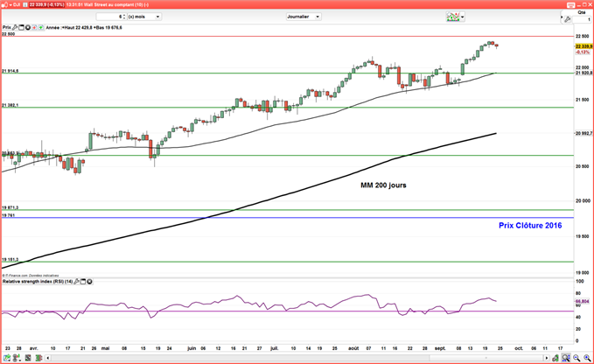Click the -0,13% change tag on price axis

[x=583, y=52]
